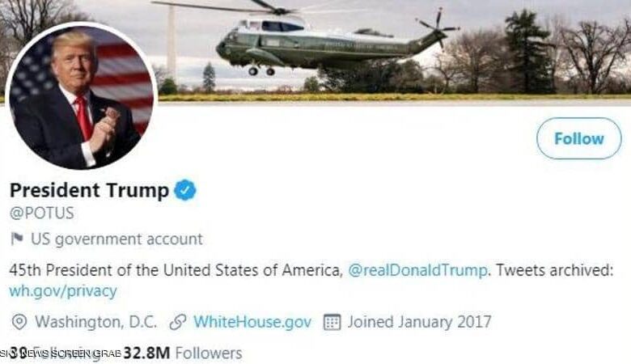Open the wh.gov/privacy link
This screenshot has width=631, height=364.
click(63, 290)
